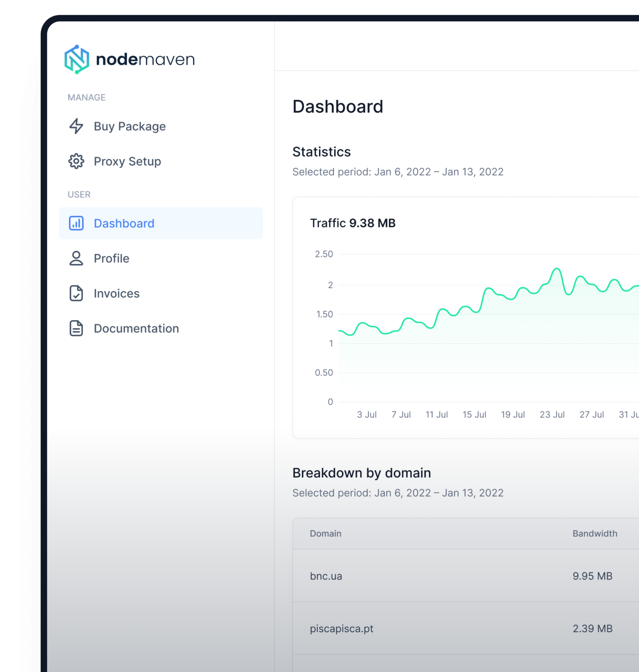The height and width of the screenshot is (672, 639).
Task: Open Documentation from the sidebar
Action: (136, 328)
